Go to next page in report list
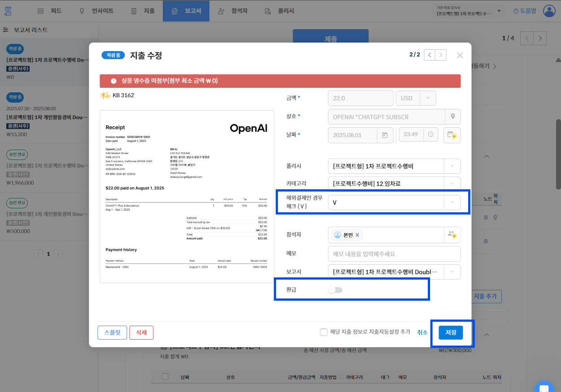The width and height of the screenshot is (561, 392). [58, 254]
